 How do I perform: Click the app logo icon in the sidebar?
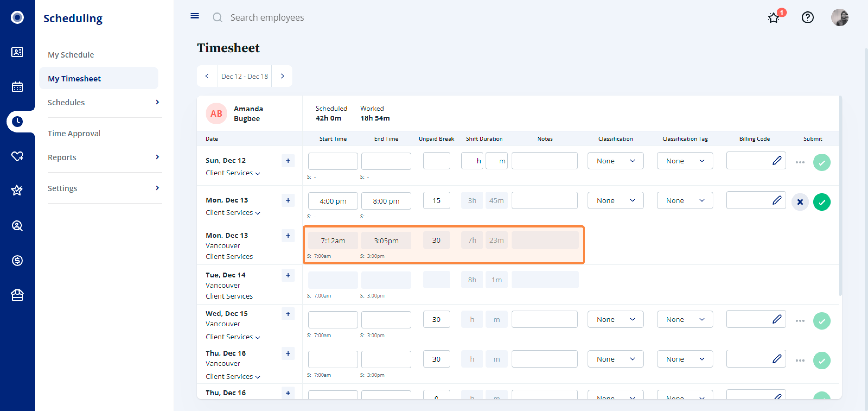point(17,17)
